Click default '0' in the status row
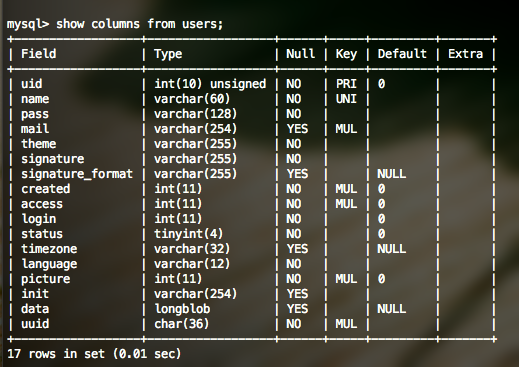Screen dimensions: 519x367 [x=381, y=234]
